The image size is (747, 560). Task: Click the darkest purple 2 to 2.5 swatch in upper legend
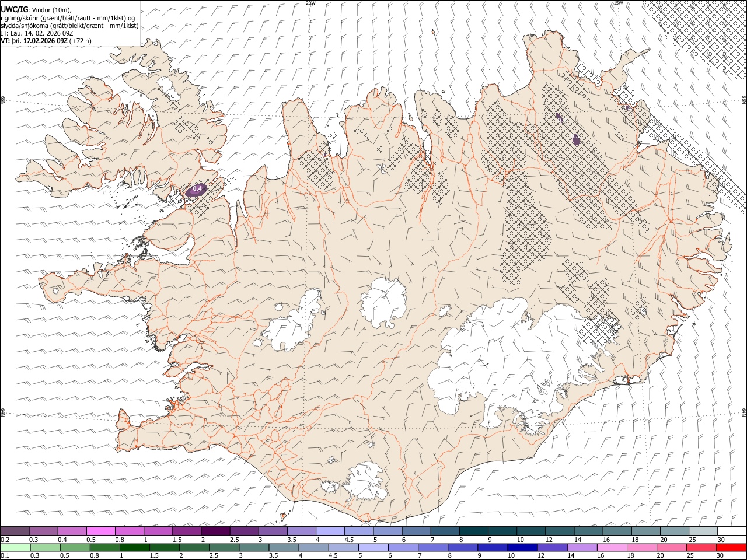tap(215, 531)
